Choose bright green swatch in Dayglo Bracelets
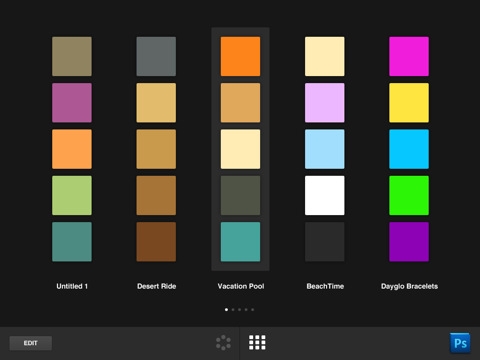Screen dimensions: 480x360 [409, 195]
